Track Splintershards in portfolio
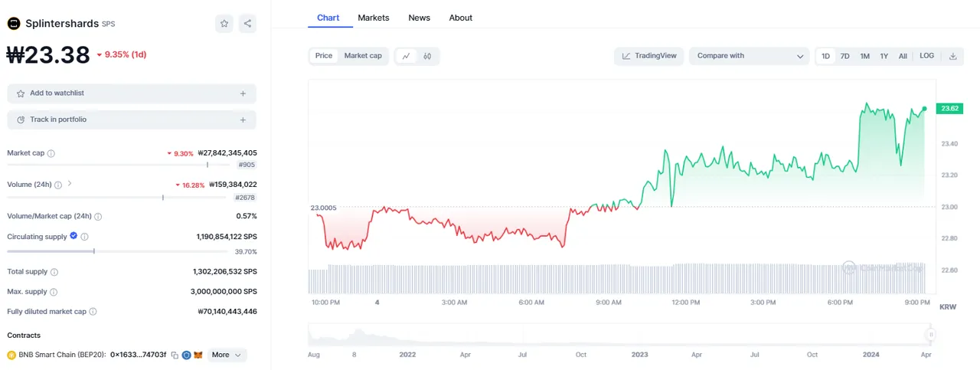Image resolution: width=980 pixels, height=370 pixels. click(132, 120)
